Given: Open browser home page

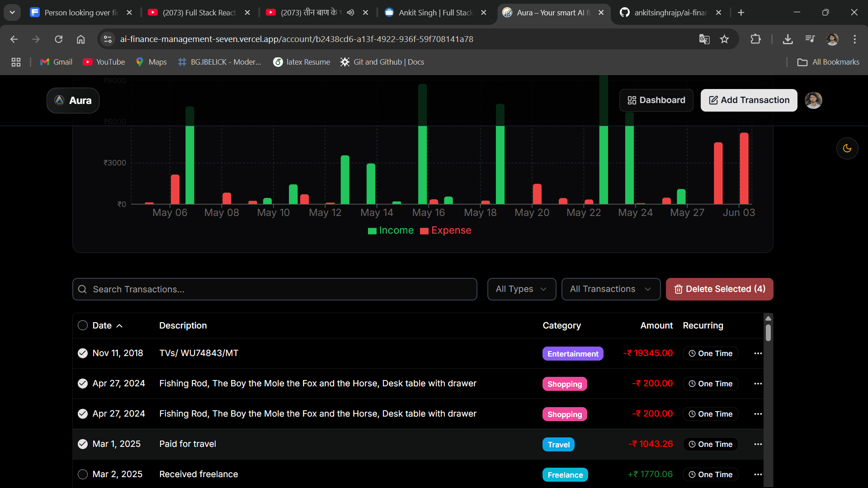Looking at the screenshot, I should pyautogui.click(x=80, y=39).
